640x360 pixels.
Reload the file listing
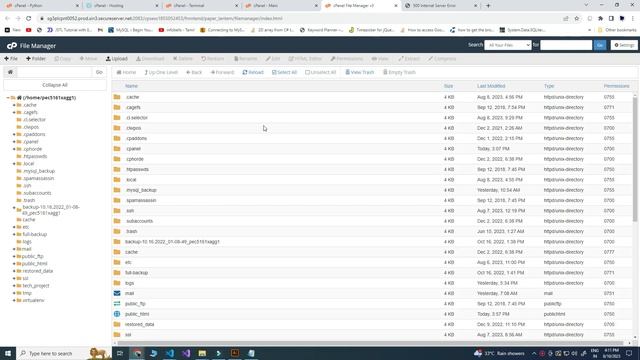pos(253,72)
